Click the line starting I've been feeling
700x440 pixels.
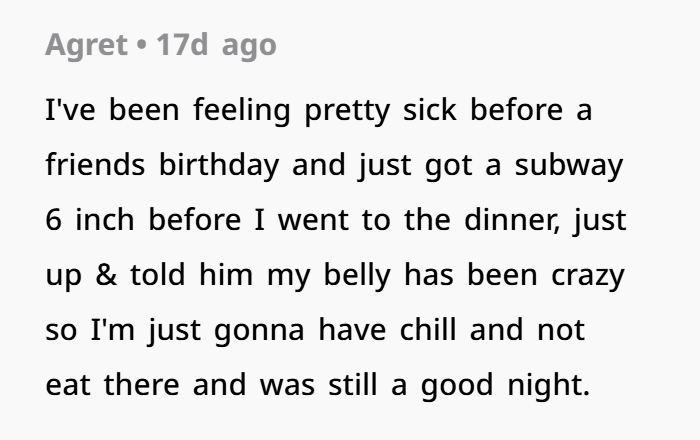(319, 111)
